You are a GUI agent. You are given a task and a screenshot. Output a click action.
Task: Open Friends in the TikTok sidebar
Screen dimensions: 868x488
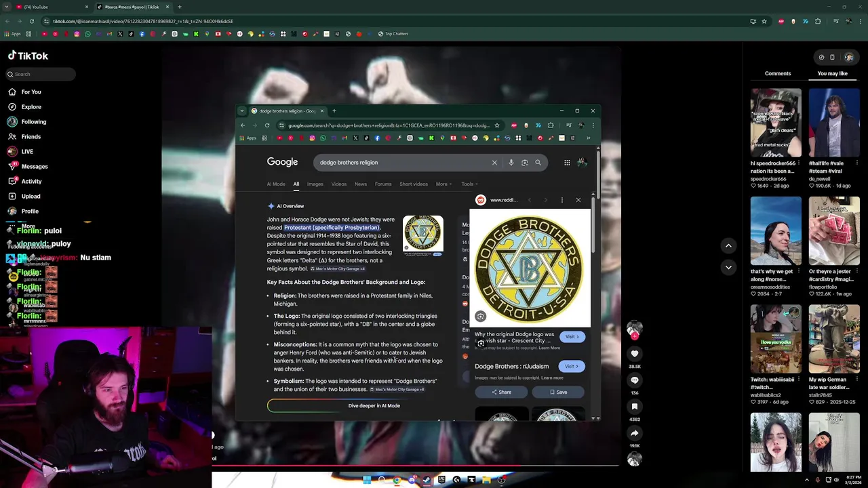pyautogui.click(x=24, y=136)
